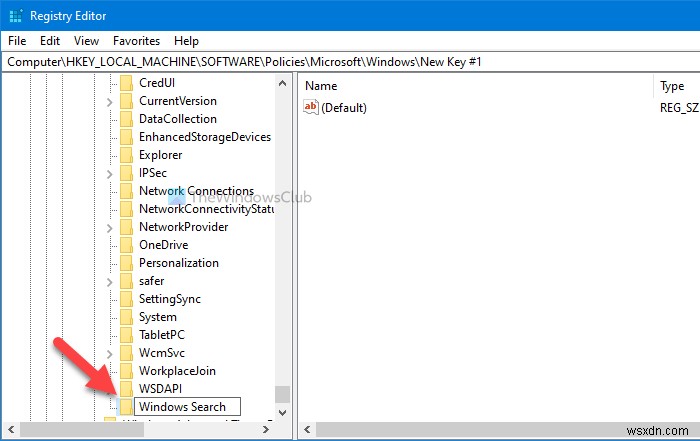Open the Edit menu

[x=50, y=41]
